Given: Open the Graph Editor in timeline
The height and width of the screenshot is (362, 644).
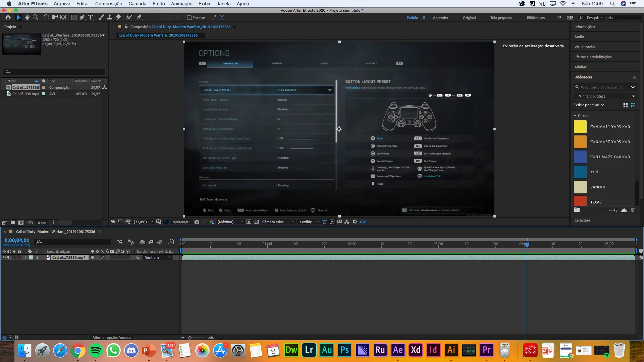Looking at the screenshot, I should coord(171,242).
